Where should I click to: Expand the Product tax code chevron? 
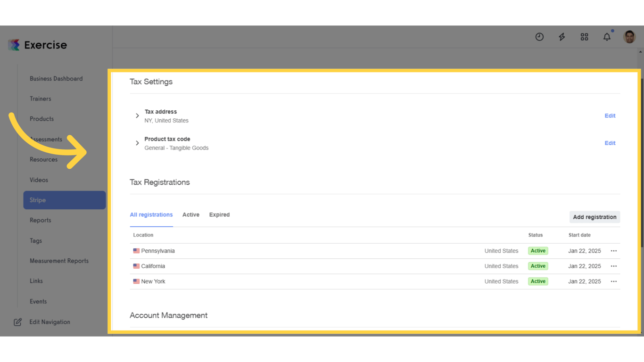tap(137, 143)
